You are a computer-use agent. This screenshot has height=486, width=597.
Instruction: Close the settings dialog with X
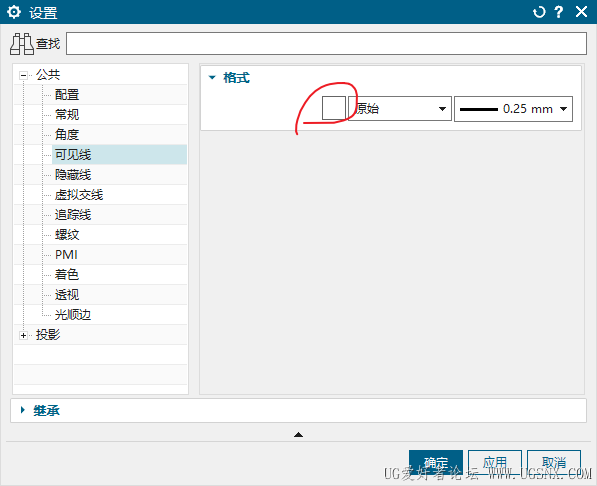point(581,12)
